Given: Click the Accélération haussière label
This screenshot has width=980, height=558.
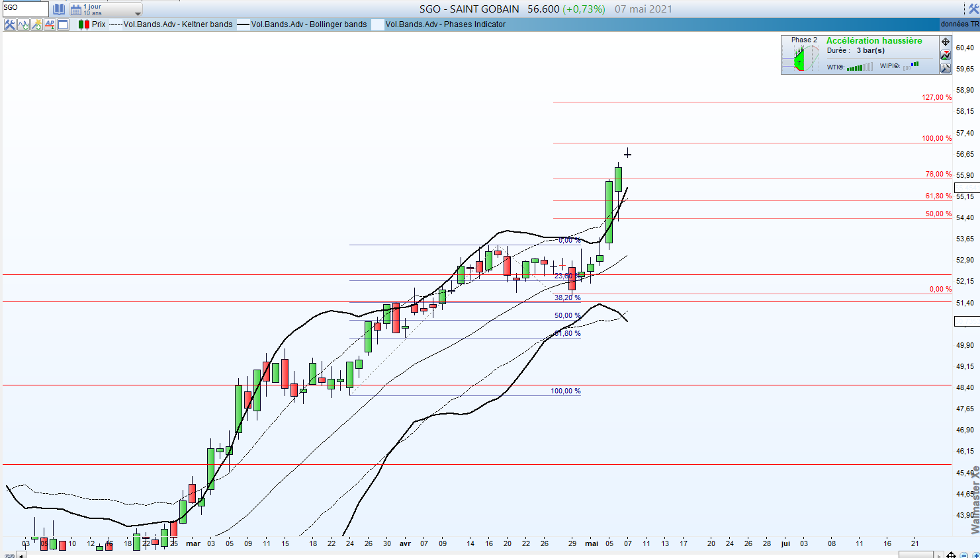Looking at the screenshot, I should (874, 40).
